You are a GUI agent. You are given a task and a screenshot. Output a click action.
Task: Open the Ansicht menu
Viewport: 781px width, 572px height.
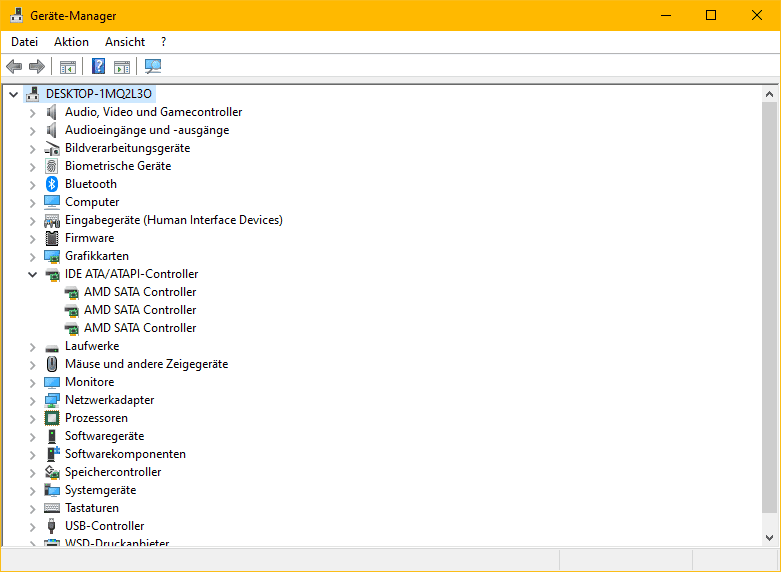tap(125, 42)
